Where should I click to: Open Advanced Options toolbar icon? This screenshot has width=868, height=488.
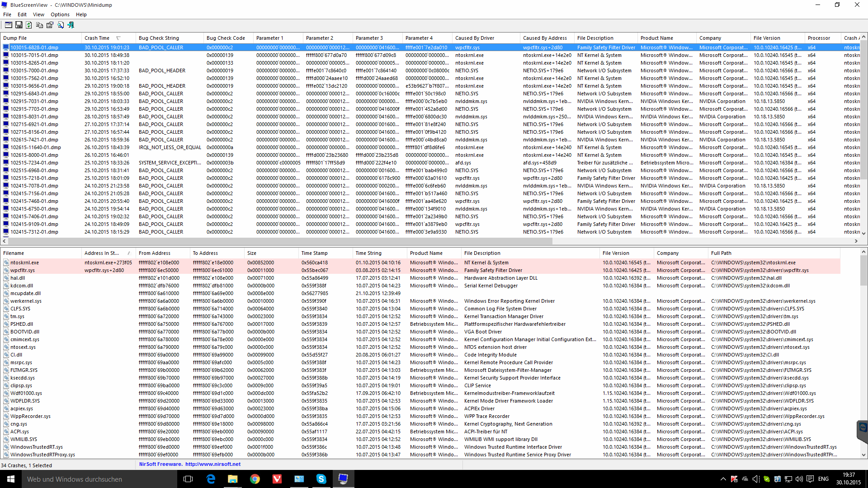click(8, 25)
